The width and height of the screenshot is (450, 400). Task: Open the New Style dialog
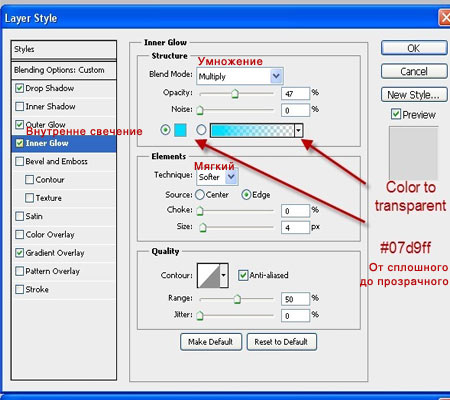[x=414, y=95]
